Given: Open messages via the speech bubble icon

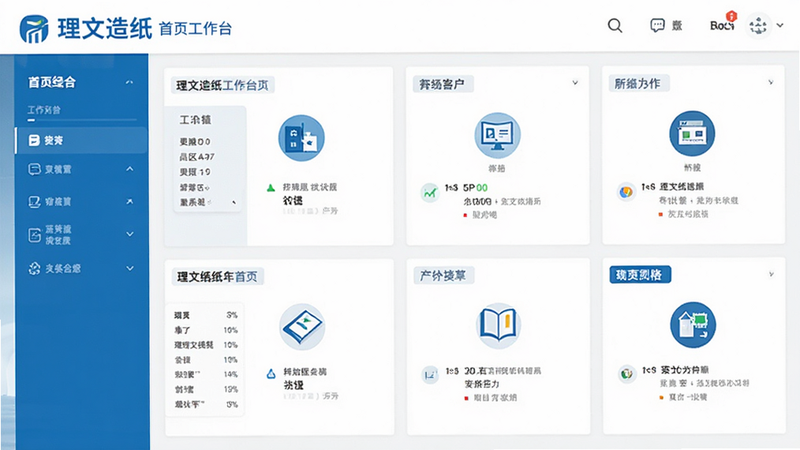Looking at the screenshot, I should coord(657,25).
